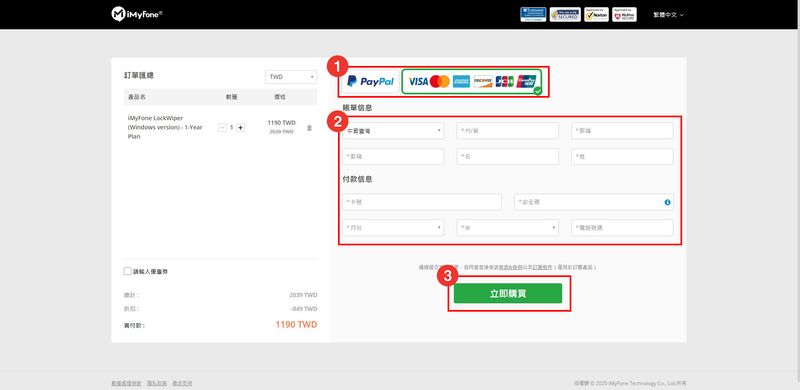Open the expiry year dropdown
Screen dimensions: 800x390
508,228
